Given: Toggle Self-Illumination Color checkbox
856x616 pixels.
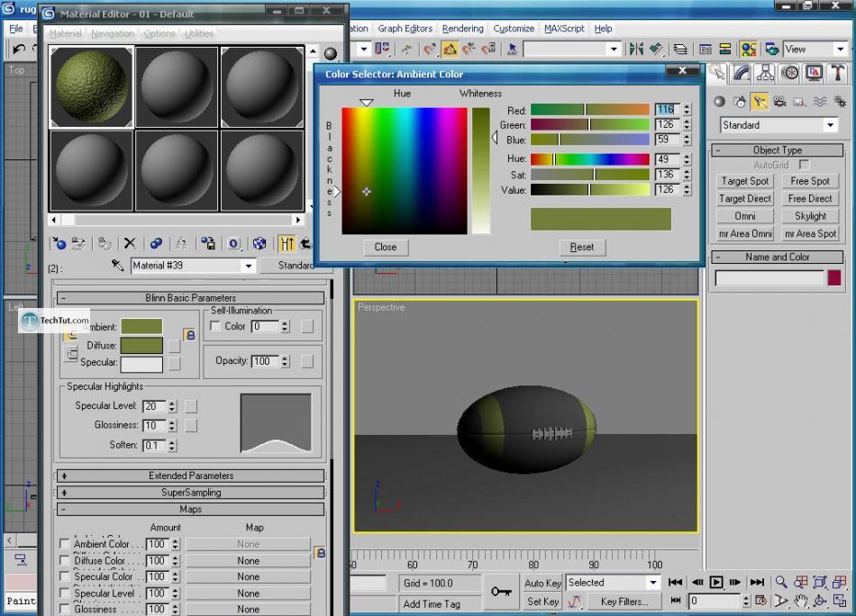Looking at the screenshot, I should tap(215, 326).
